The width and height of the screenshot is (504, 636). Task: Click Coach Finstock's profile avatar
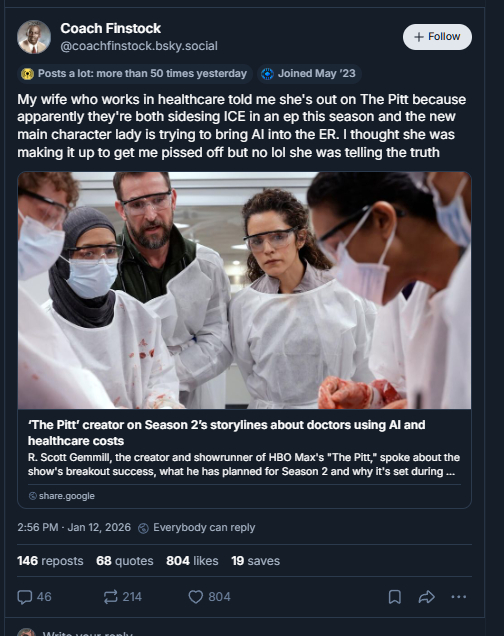(x=34, y=37)
